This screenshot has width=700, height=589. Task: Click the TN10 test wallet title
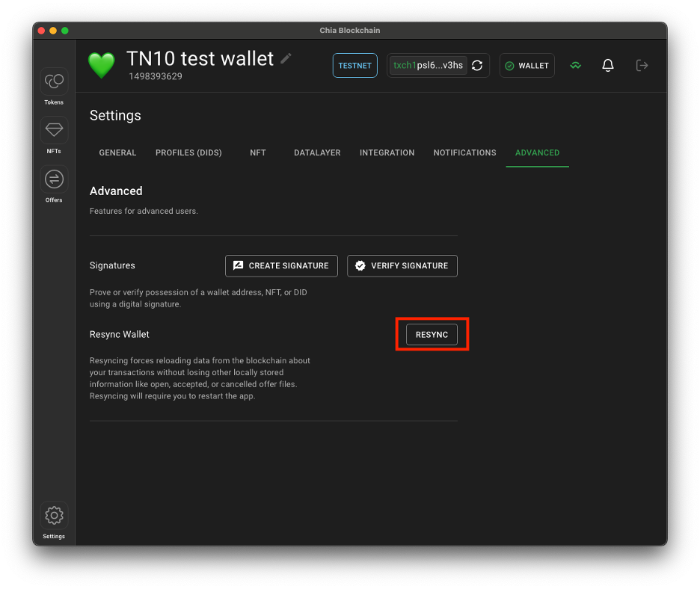click(200, 58)
